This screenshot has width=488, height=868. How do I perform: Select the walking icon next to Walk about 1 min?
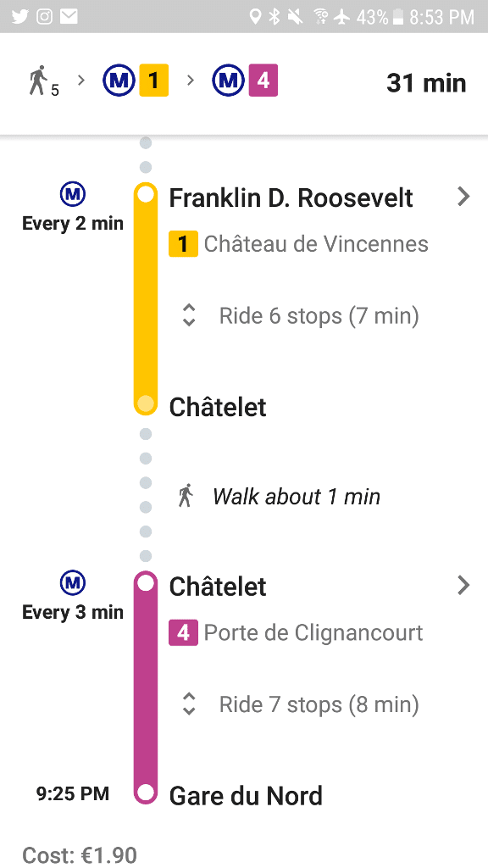[186, 496]
